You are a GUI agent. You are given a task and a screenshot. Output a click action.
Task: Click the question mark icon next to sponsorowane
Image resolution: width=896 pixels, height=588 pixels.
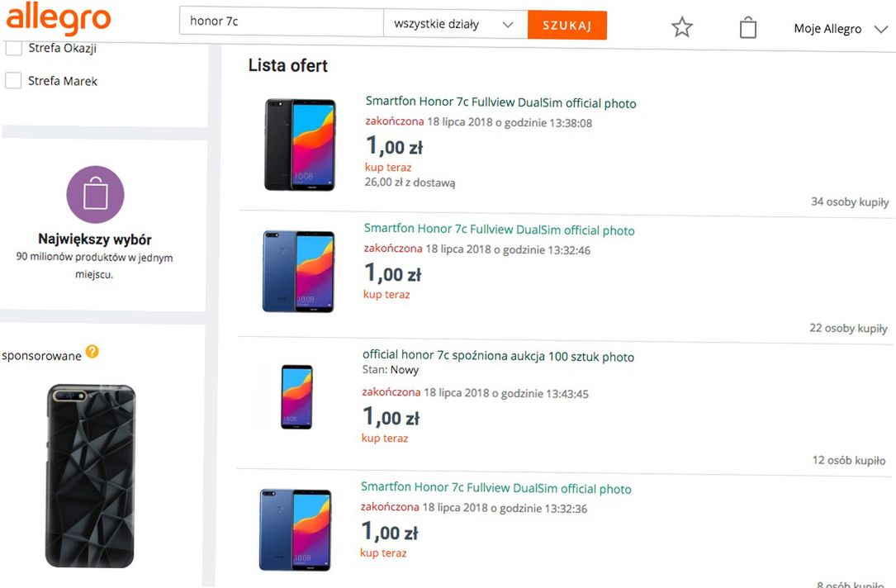coord(92,351)
